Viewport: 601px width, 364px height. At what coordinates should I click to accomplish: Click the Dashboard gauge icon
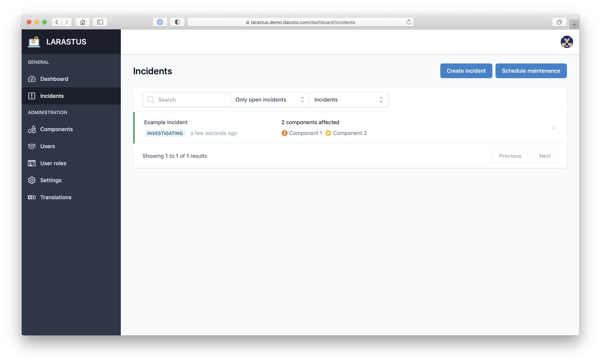[32, 79]
